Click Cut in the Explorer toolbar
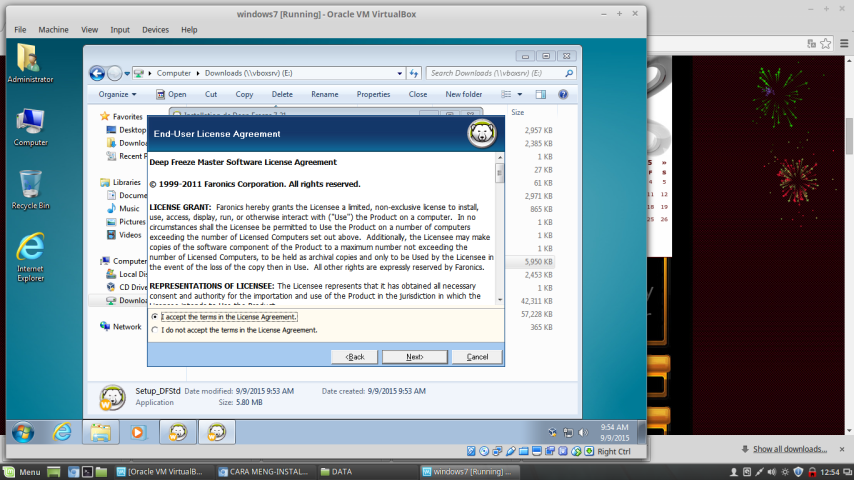 (211, 94)
